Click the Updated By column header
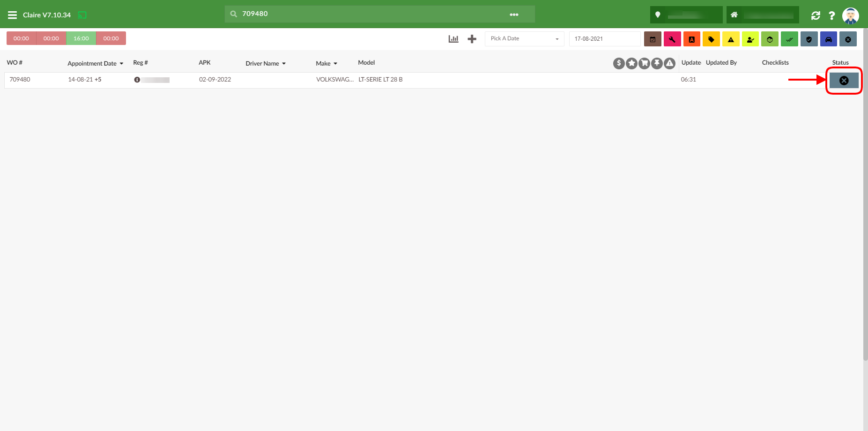This screenshot has width=868, height=431. tap(721, 62)
